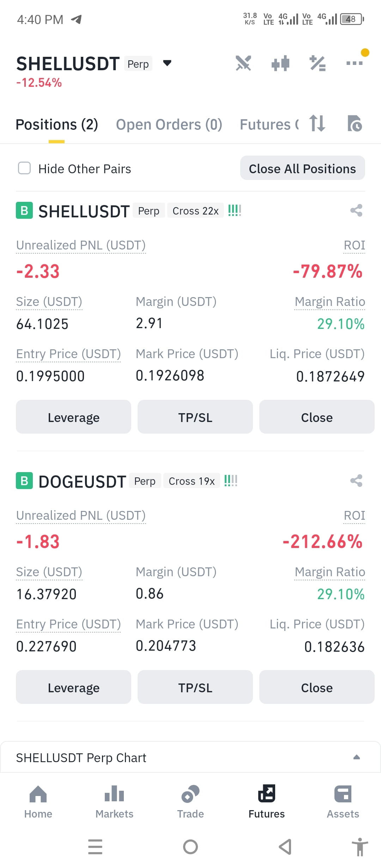Open the percentage calculator icon

pyautogui.click(x=317, y=64)
